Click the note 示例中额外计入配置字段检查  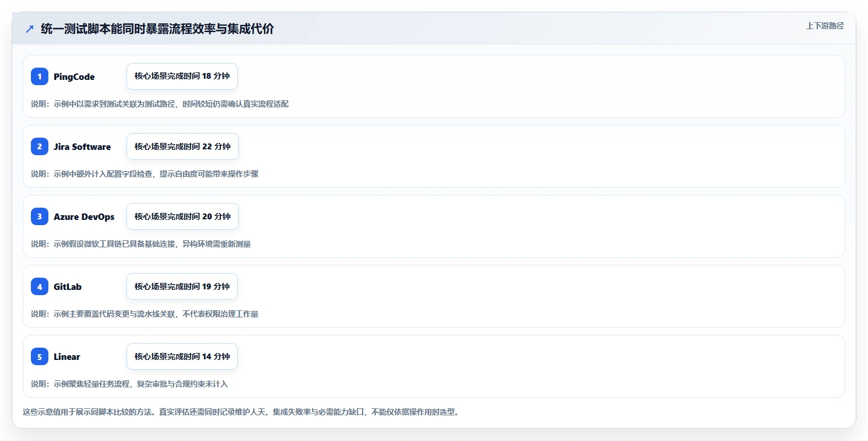point(145,174)
